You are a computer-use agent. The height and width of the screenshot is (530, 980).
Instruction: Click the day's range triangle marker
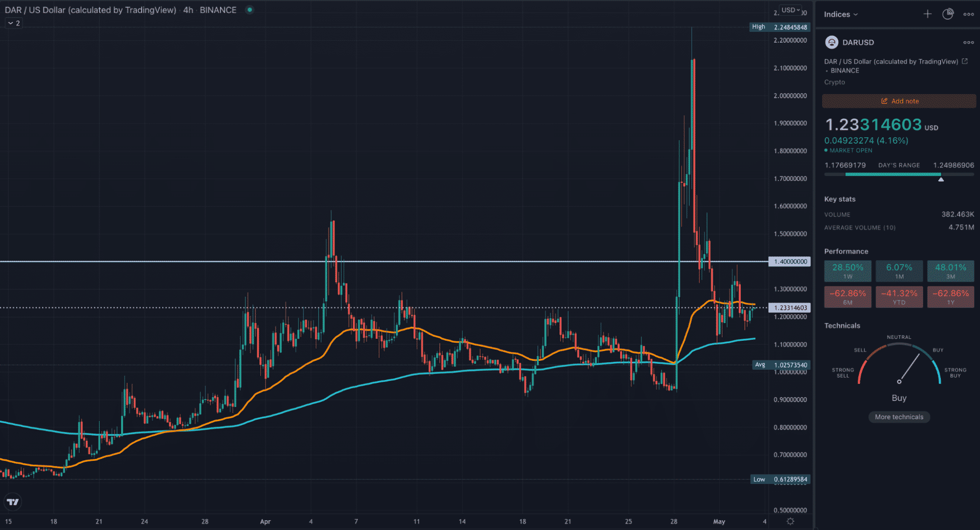[941, 179]
